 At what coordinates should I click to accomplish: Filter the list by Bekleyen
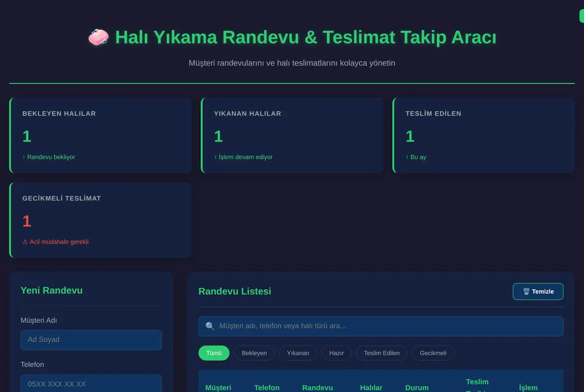coord(254,353)
